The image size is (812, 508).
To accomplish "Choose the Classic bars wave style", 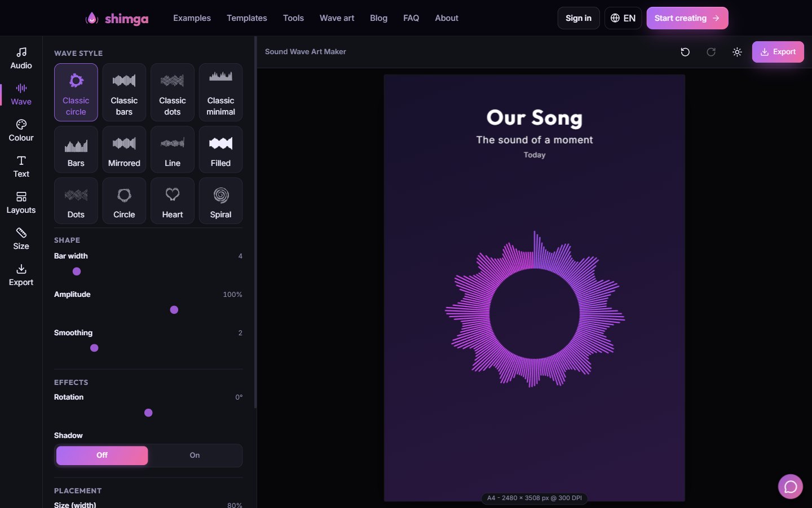I will pos(124,93).
